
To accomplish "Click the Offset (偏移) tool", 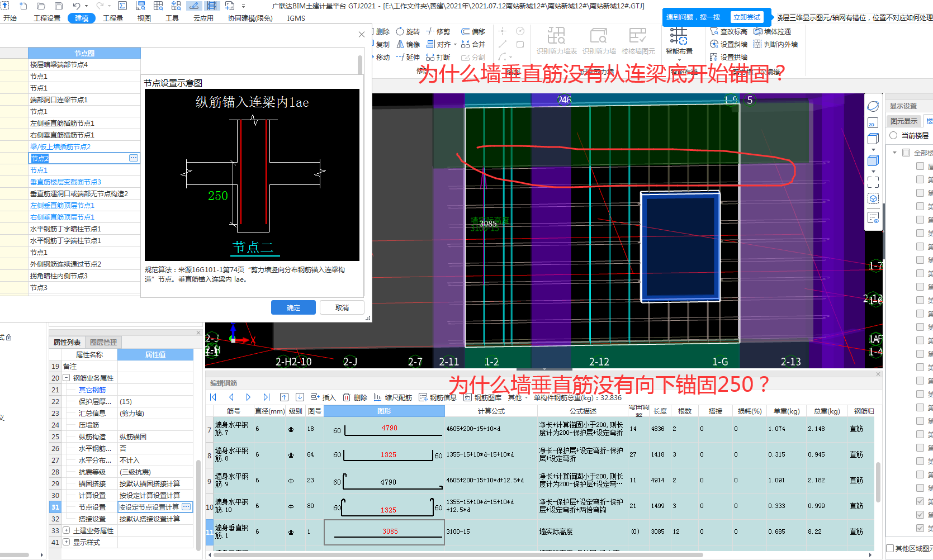I will (x=473, y=32).
